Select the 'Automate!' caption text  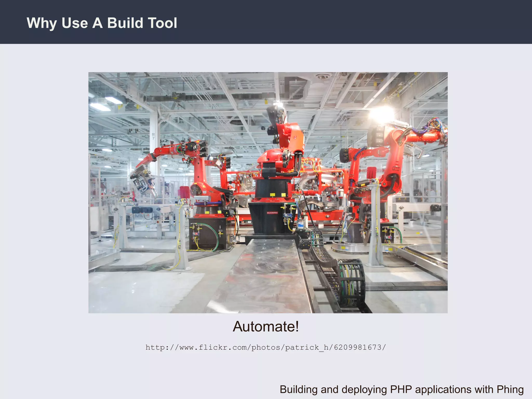[266, 326]
